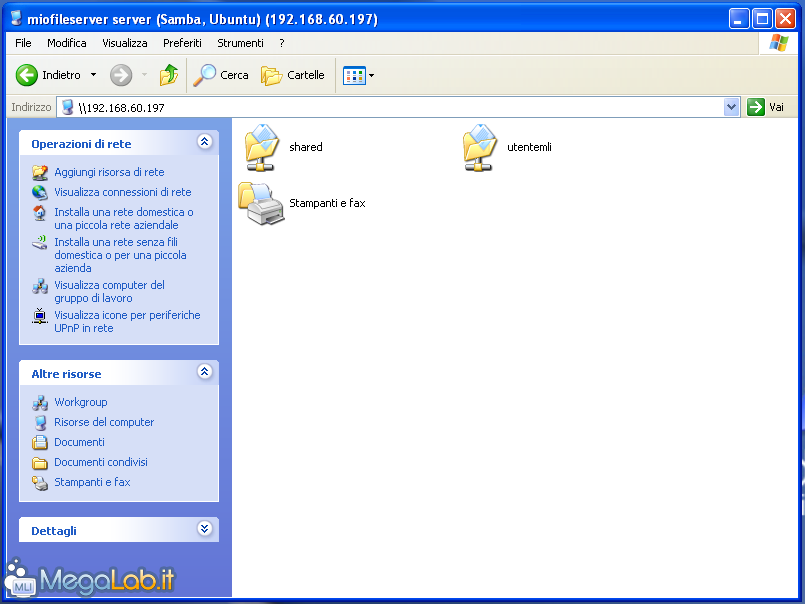
Task: Open the Preferiti menu
Action: [182, 43]
